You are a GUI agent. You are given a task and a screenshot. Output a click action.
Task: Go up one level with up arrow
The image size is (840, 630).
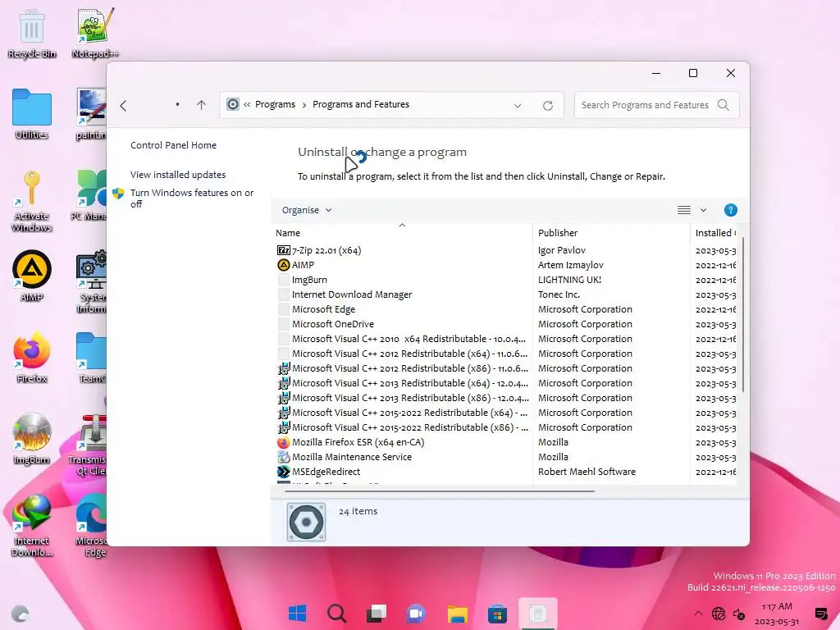[202, 105]
